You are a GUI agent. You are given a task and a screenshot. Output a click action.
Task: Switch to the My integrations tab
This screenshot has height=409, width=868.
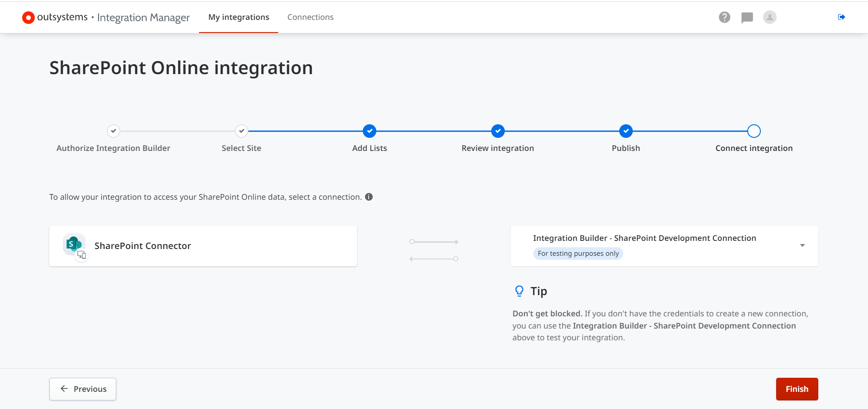[238, 17]
